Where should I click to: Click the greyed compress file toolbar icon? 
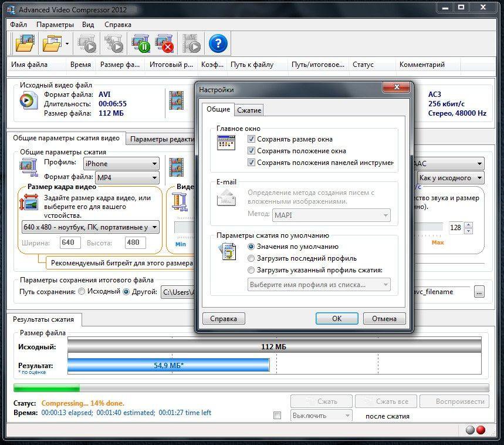[87, 44]
